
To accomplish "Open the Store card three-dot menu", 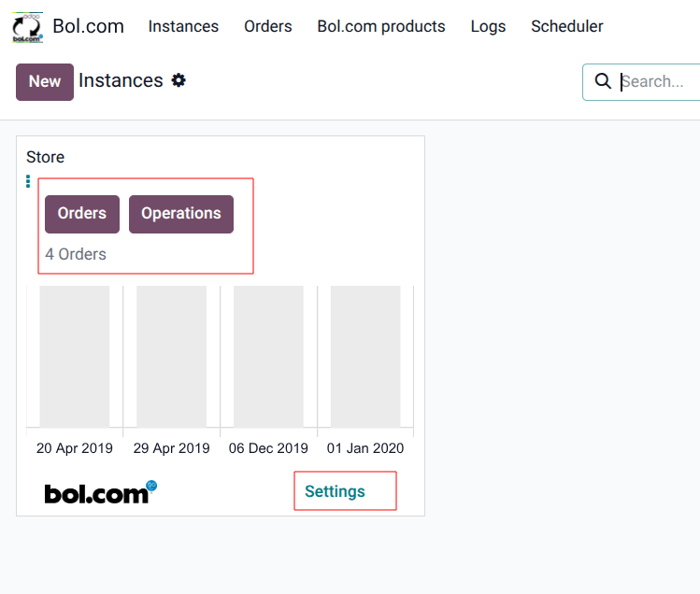I will click(28, 181).
